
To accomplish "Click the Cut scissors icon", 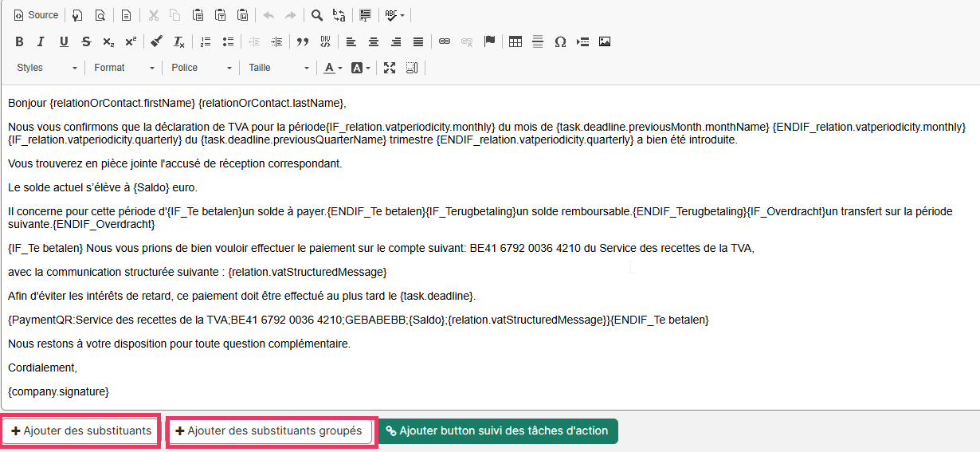I will click(154, 15).
